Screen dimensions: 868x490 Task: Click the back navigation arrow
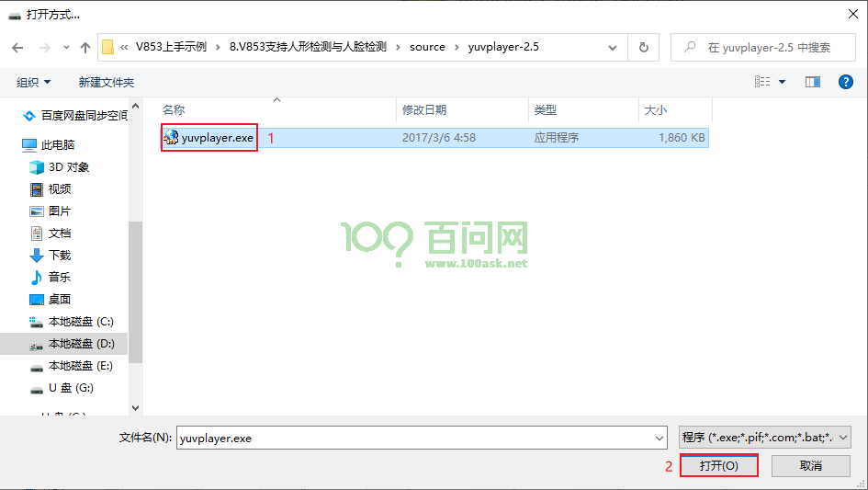[17, 48]
